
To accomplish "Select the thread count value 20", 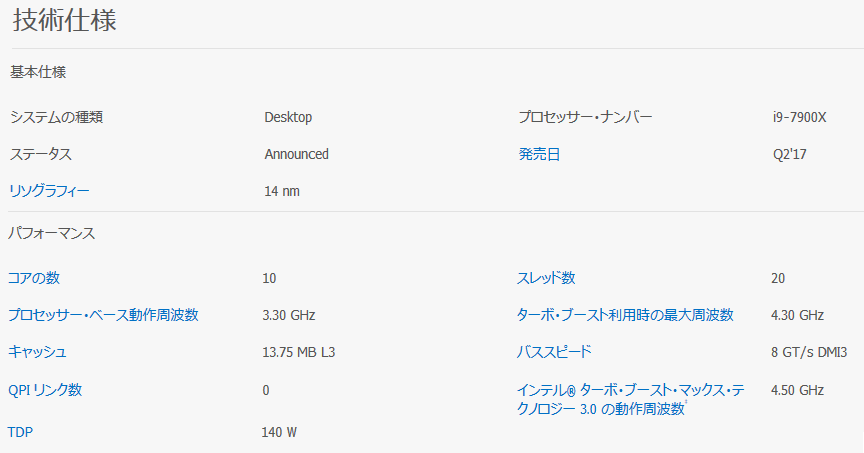I will coord(778,278).
